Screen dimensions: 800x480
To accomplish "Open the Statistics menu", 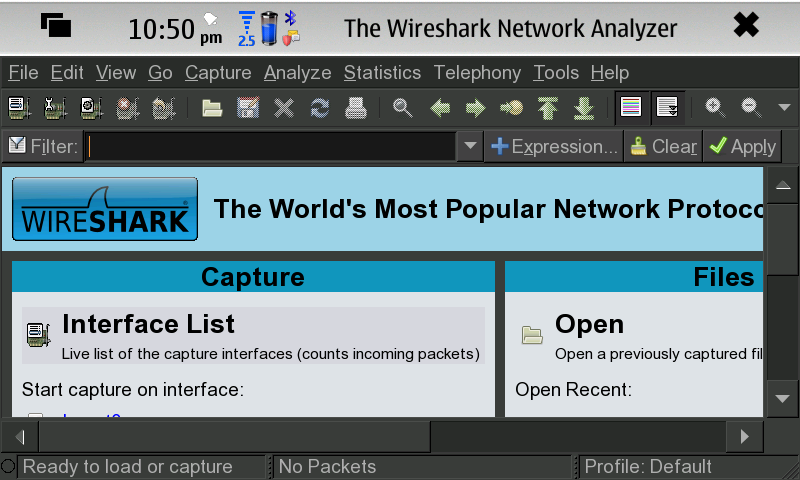I will pyautogui.click(x=382, y=73).
